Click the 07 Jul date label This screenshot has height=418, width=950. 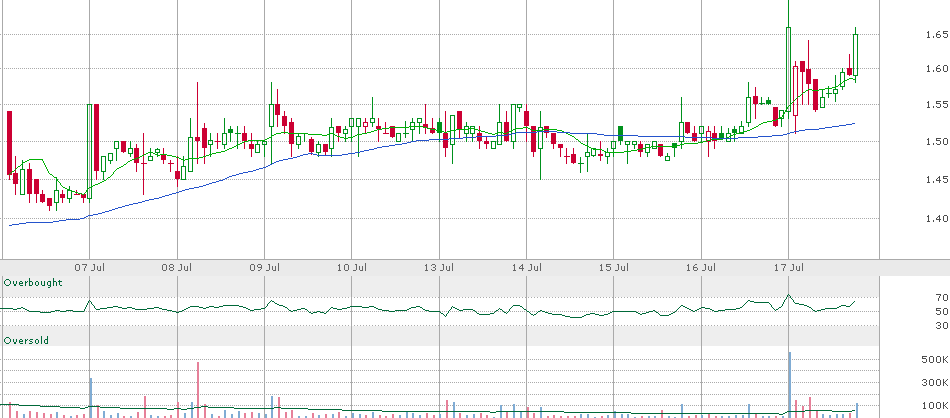[90, 267]
